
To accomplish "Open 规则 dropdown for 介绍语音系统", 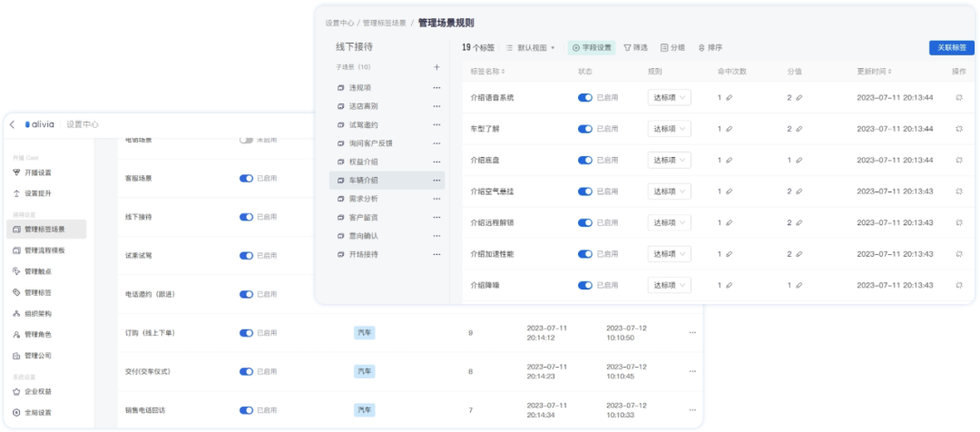I will pos(670,97).
